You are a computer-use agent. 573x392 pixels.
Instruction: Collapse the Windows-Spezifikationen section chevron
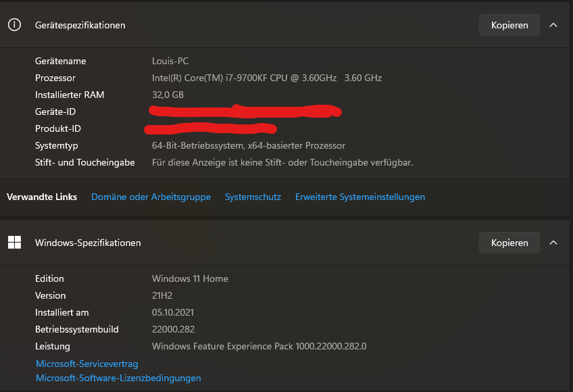click(553, 242)
